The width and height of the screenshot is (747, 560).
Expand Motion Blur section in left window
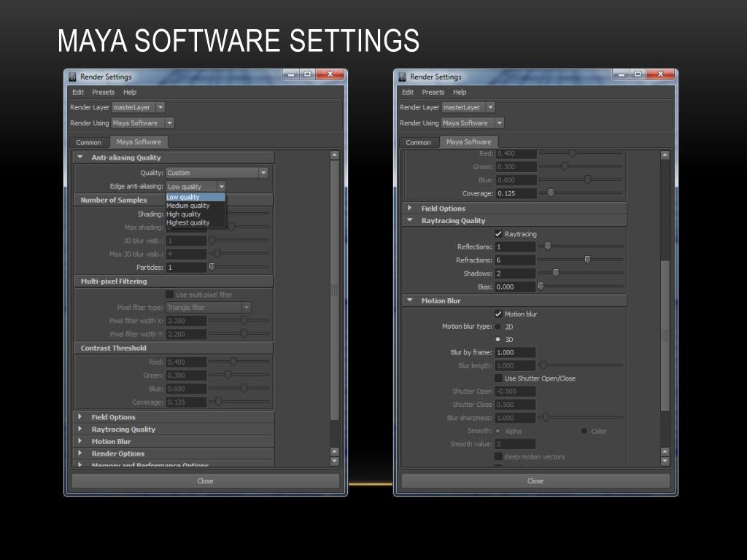[x=80, y=441]
